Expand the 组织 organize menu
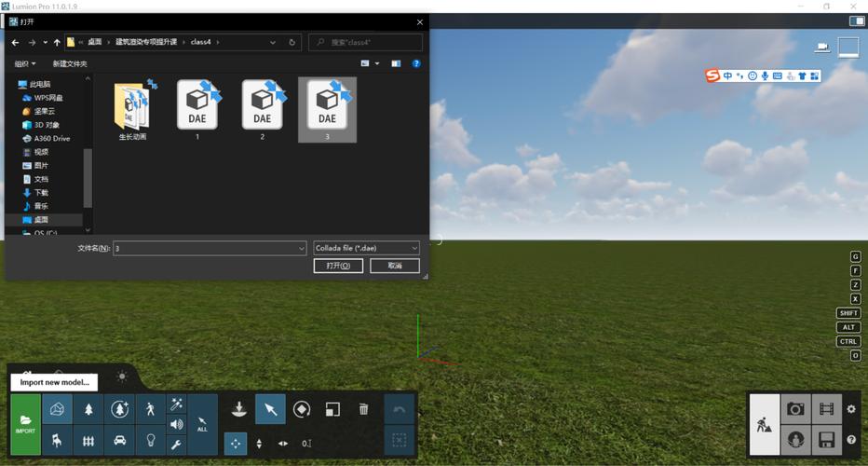 point(25,63)
